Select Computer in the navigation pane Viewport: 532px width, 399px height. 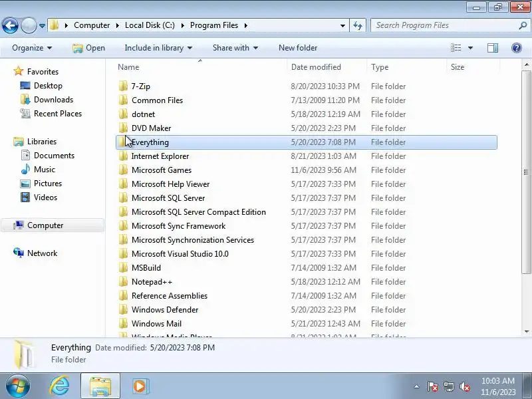pyautogui.click(x=45, y=225)
